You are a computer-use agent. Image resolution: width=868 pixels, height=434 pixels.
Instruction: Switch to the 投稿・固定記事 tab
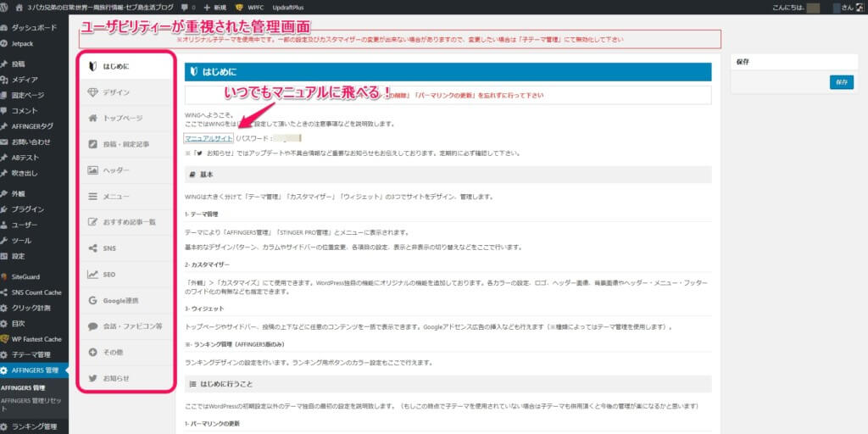tap(125, 144)
